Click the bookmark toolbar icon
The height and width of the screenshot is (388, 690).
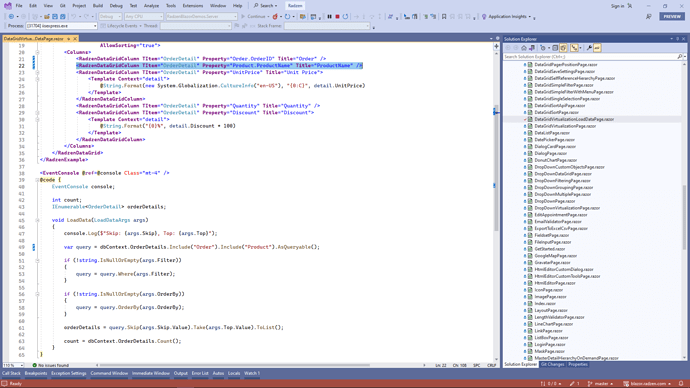(444, 17)
